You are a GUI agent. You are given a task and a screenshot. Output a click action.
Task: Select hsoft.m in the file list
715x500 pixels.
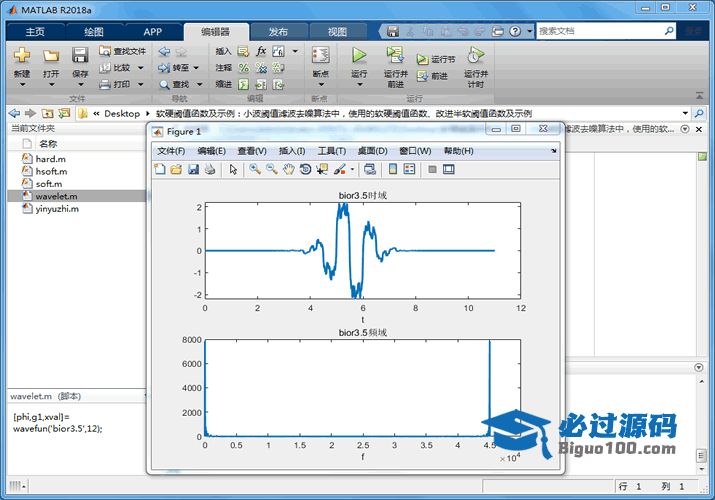pos(52,171)
